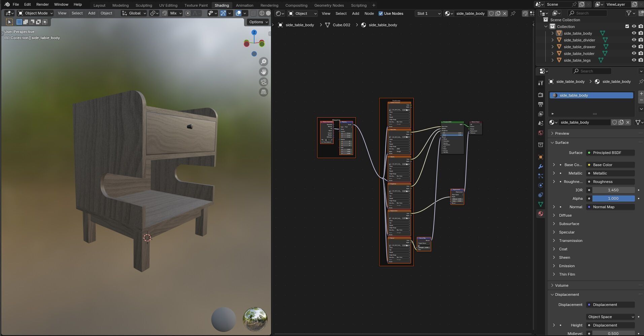Open the Object Mode dropdown
This screenshot has height=336, width=644.
pos(35,13)
